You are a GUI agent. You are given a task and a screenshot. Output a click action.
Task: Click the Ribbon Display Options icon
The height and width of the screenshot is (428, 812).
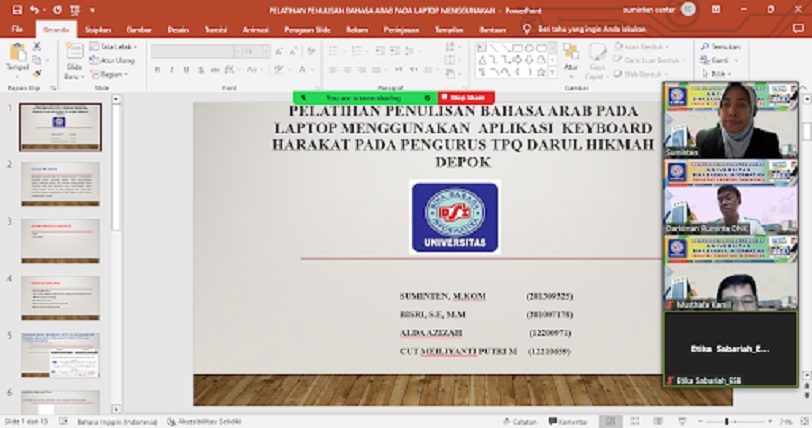point(716,10)
